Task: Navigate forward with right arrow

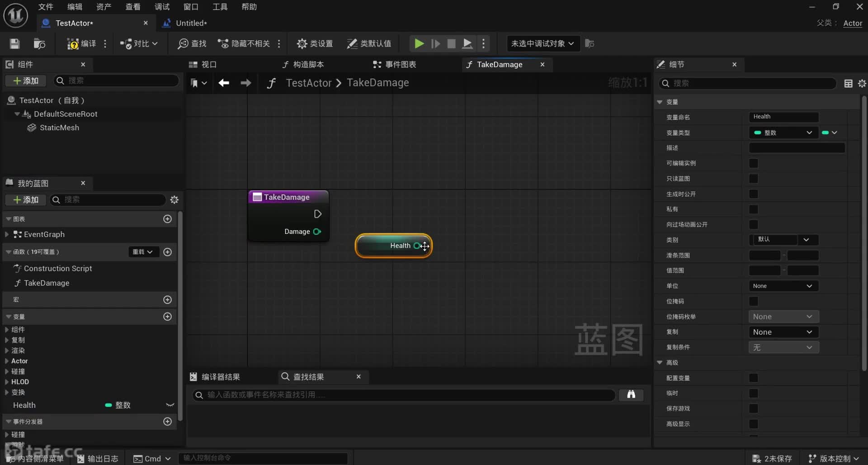Action: pos(245,83)
